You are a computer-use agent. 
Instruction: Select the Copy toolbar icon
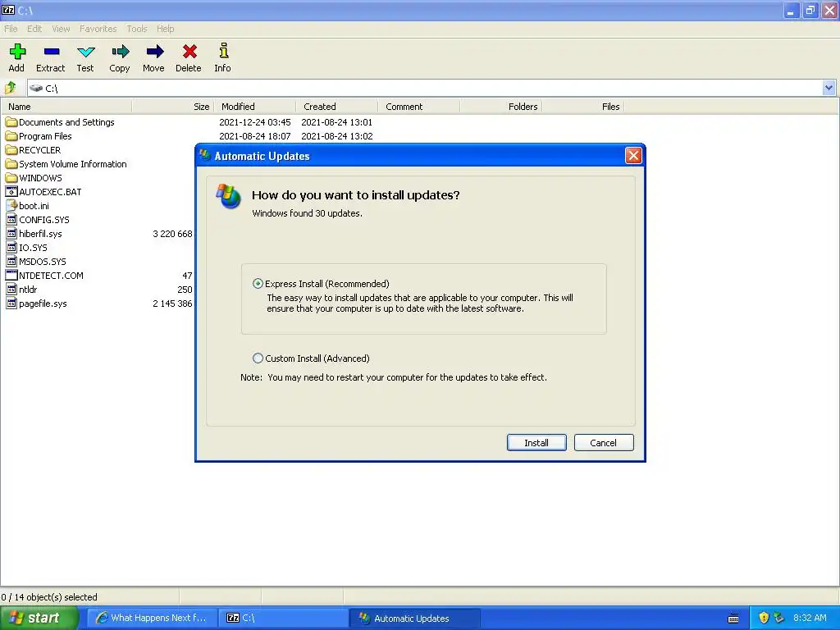click(121, 52)
